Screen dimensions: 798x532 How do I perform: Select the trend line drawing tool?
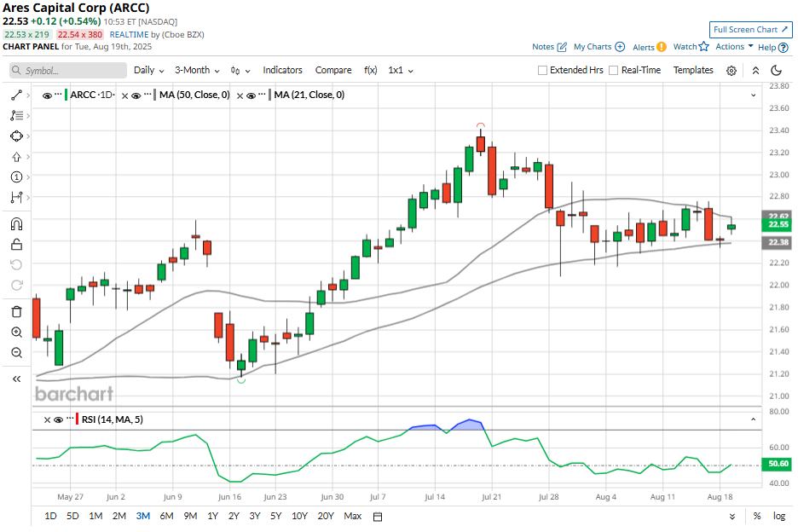(x=16, y=95)
